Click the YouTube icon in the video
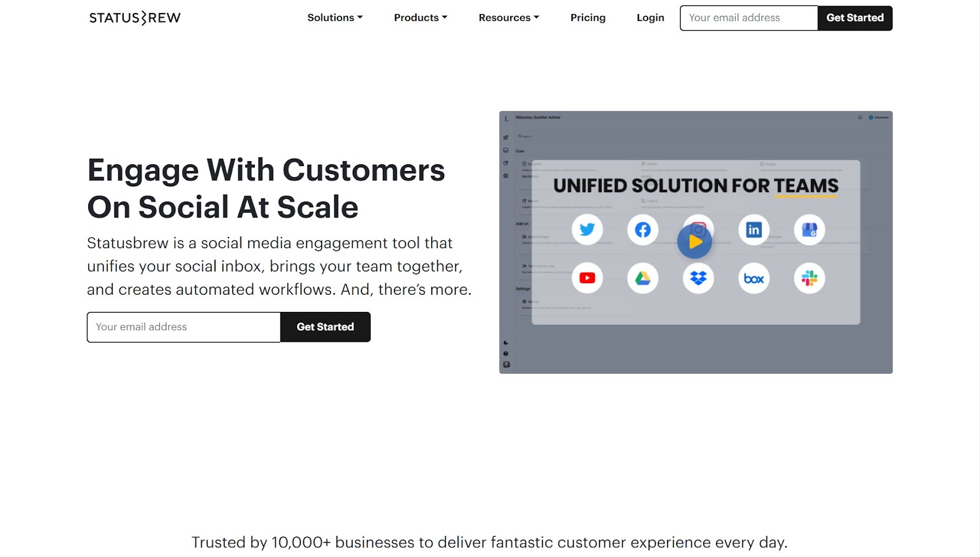Viewport: 980px width, 557px height. 587,278
